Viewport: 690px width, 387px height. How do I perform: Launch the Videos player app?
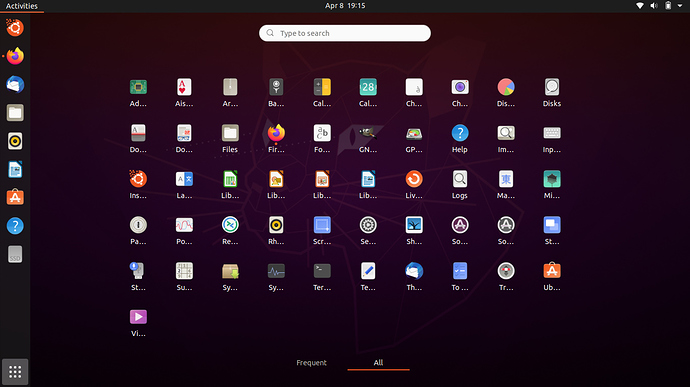coord(138,317)
